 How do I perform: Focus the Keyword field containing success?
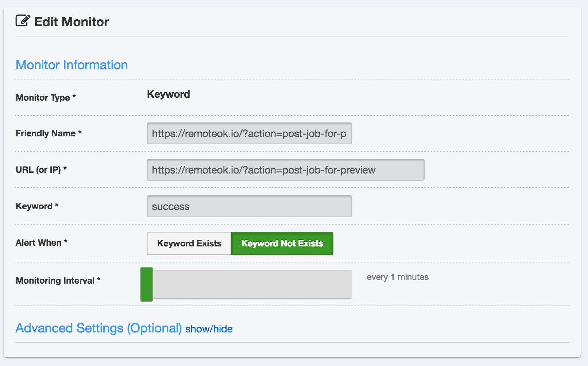pyautogui.click(x=249, y=206)
